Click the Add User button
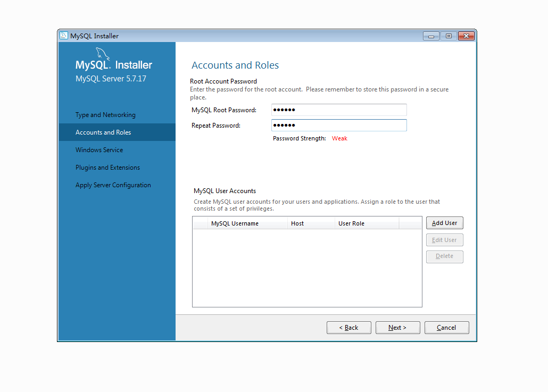 (445, 223)
